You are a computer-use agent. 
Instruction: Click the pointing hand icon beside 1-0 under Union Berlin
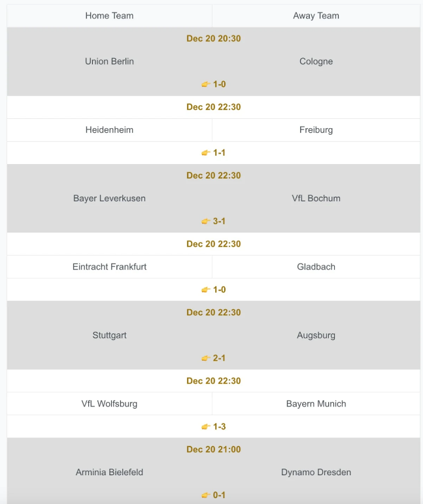tap(206, 84)
